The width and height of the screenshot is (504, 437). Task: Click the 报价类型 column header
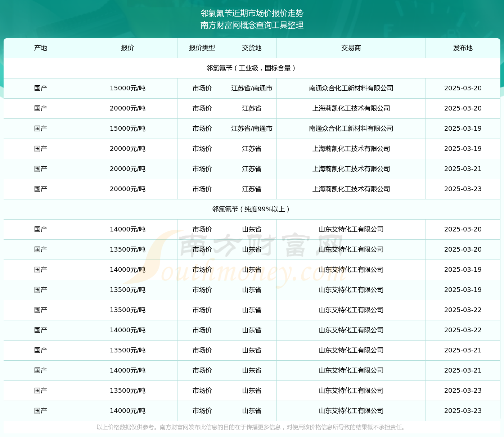tap(202, 48)
